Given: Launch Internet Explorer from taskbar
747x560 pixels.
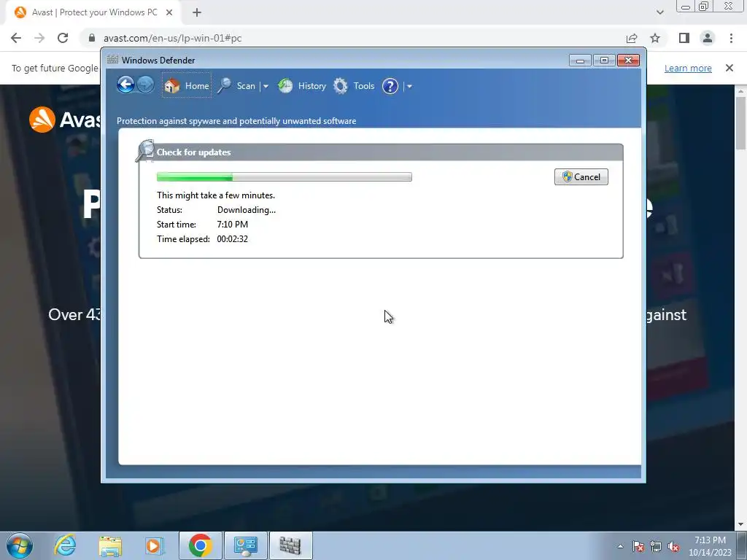Looking at the screenshot, I should (65, 545).
